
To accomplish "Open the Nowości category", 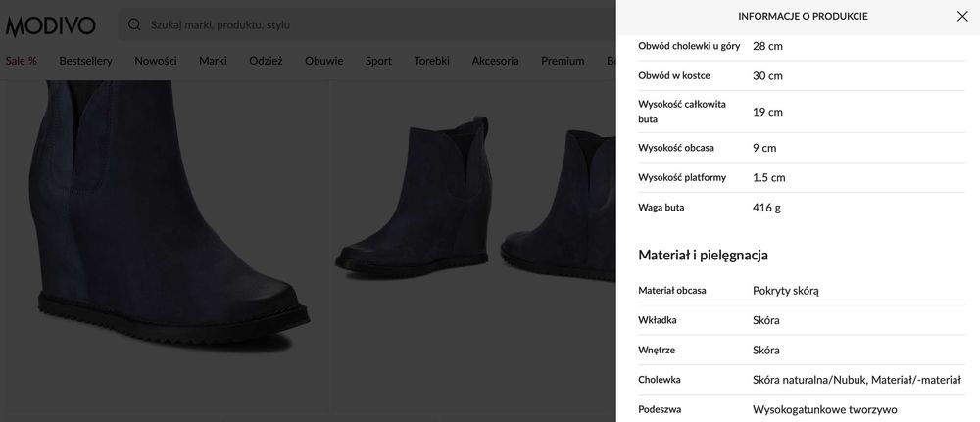I will click(x=156, y=61).
